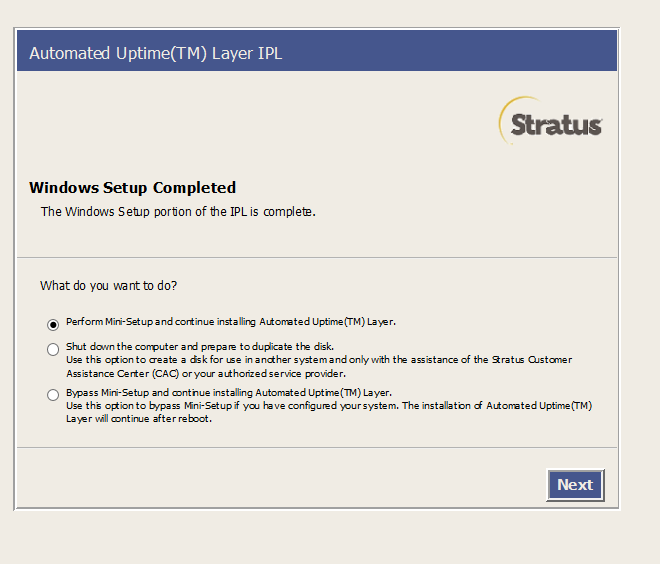Click the 'What do you want to do?' text

[109, 286]
